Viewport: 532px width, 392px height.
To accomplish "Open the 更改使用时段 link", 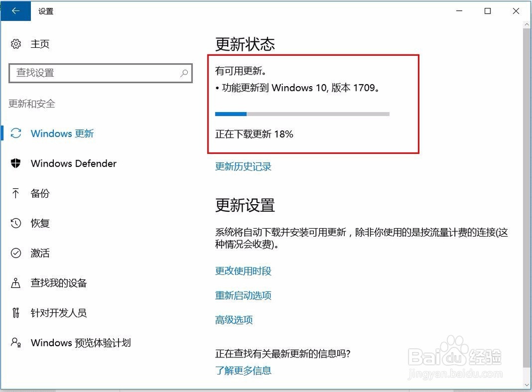I will (x=243, y=271).
